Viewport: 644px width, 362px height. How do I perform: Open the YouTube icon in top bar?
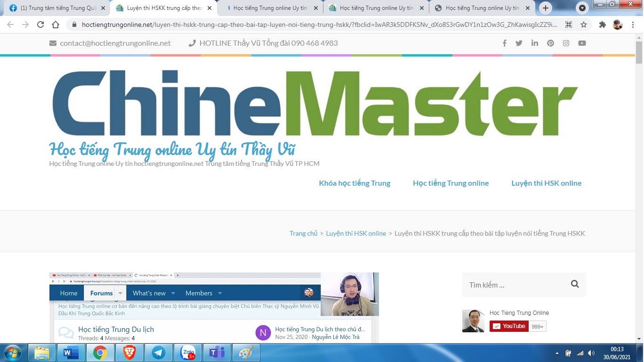tap(582, 43)
